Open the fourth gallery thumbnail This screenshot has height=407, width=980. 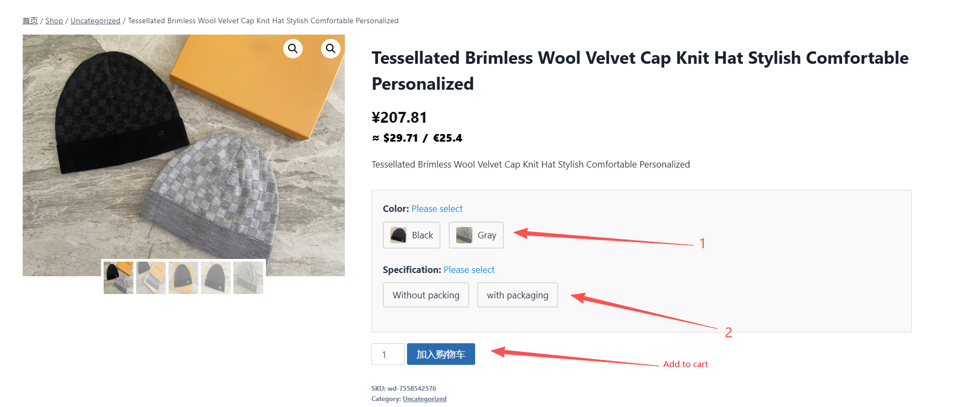[x=216, y=278]
